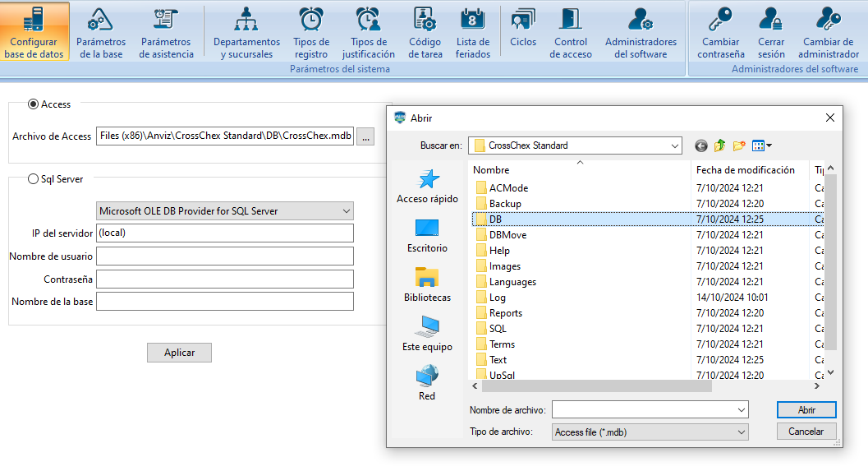
Task: Click the file list horizontal scrollbar
Action: [x=595, y=386]
